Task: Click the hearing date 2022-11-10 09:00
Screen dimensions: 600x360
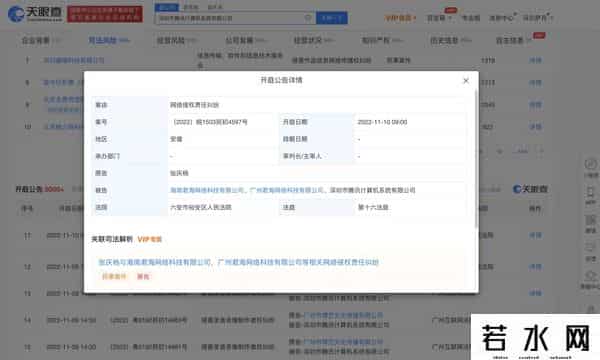Action: pyautogui.click(x=382, y=122)
